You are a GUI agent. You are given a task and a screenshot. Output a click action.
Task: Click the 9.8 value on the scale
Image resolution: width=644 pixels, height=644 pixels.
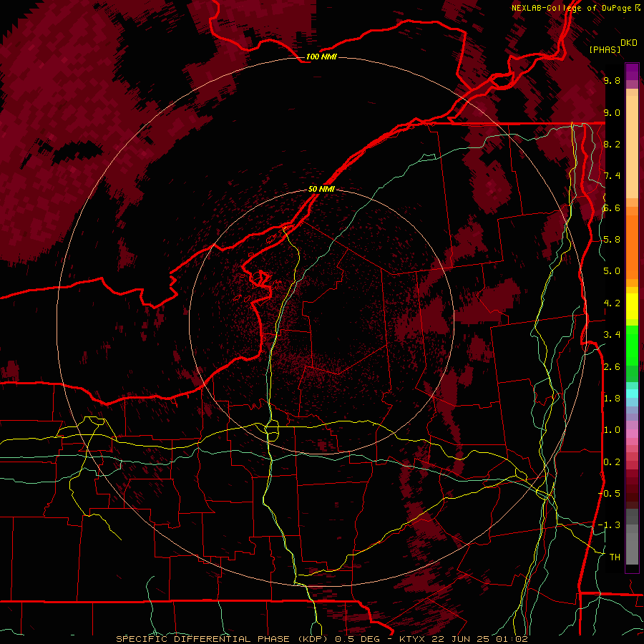pos(612,80)
